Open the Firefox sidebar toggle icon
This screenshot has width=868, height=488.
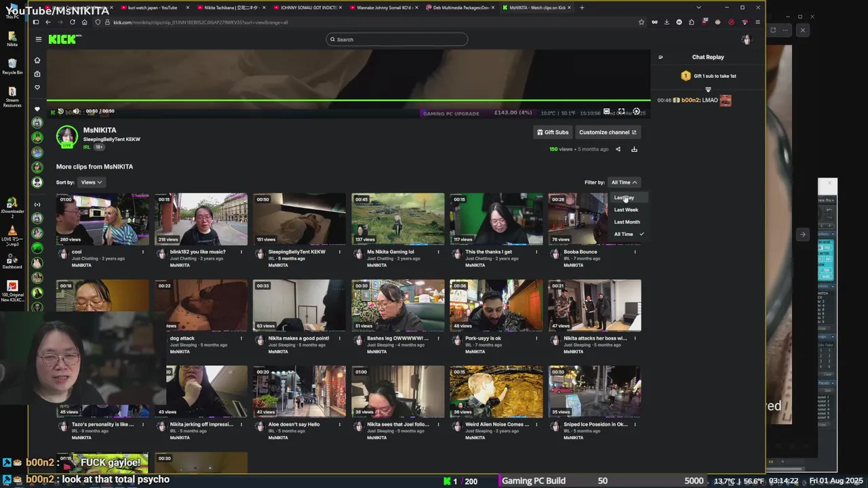(x=36, y=22)
